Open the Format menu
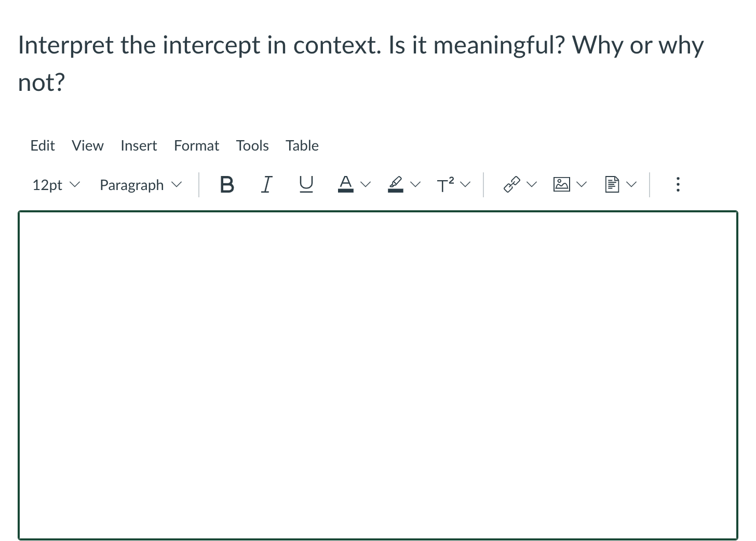 click(x=196, y=145)
